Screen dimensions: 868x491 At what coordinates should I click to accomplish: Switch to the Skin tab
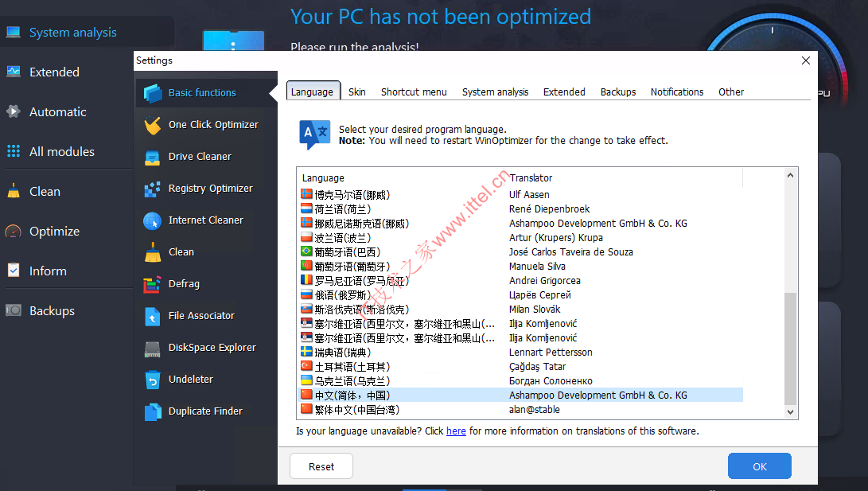(357, 92)
